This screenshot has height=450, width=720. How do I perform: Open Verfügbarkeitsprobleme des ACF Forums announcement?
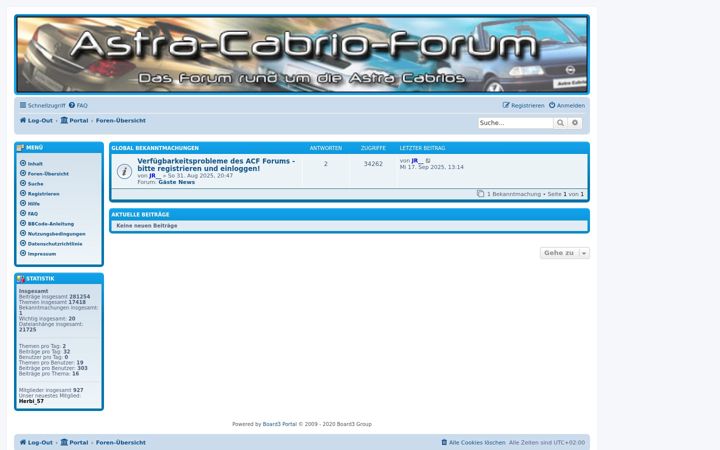(216, 165)
